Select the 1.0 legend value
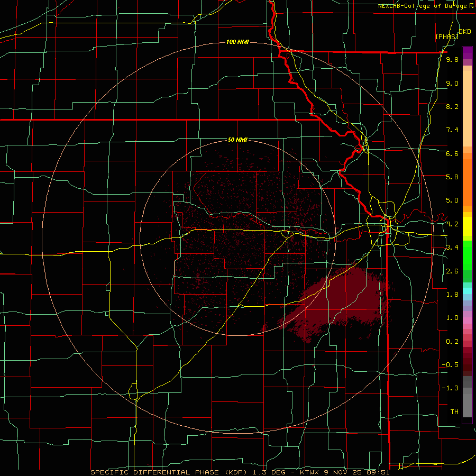476x476 pixels. [x=452, y=317]
